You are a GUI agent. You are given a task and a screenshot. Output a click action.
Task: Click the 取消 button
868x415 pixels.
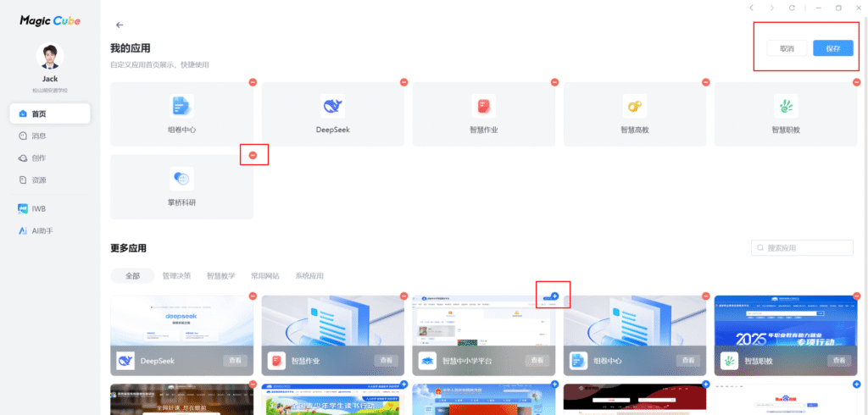click(x=787, y=48)
